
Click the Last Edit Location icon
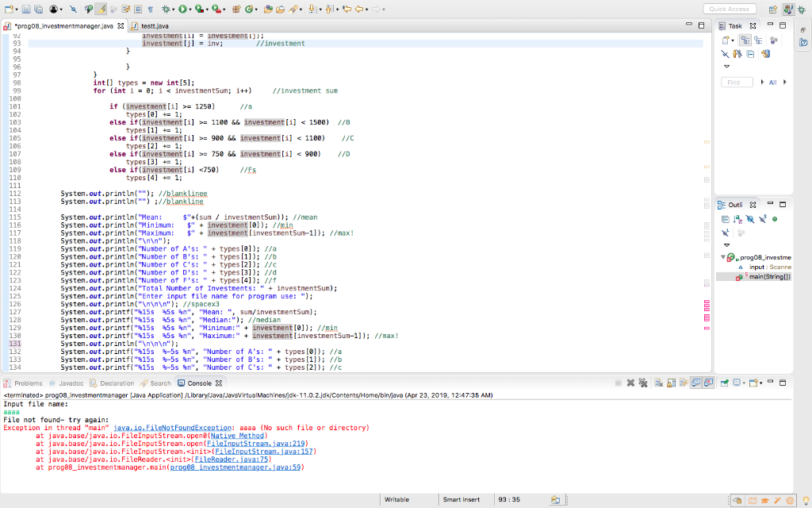coord(347,10)
